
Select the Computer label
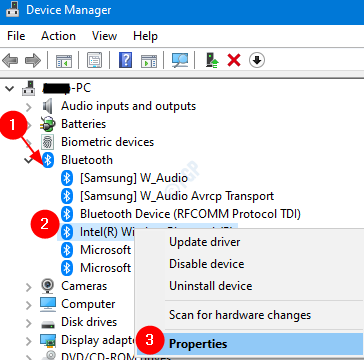(x=88, y=304)
